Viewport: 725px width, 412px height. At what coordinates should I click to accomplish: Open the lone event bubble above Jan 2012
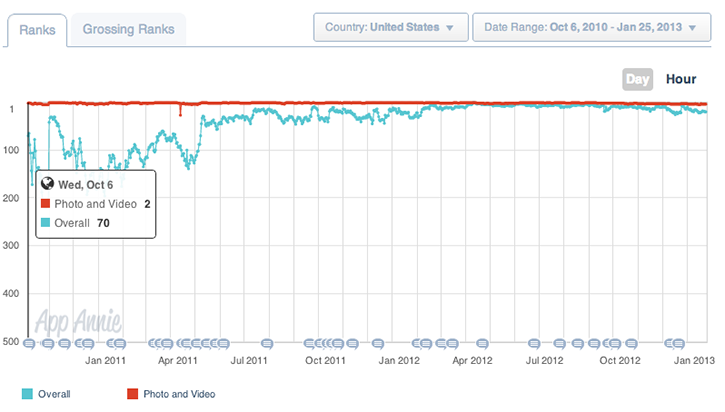click(378, 344)
